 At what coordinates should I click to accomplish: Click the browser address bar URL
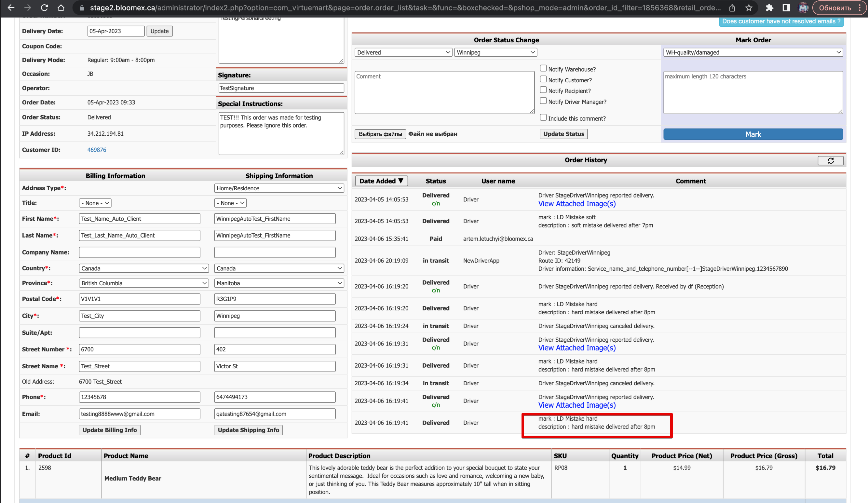coord(405,7)
